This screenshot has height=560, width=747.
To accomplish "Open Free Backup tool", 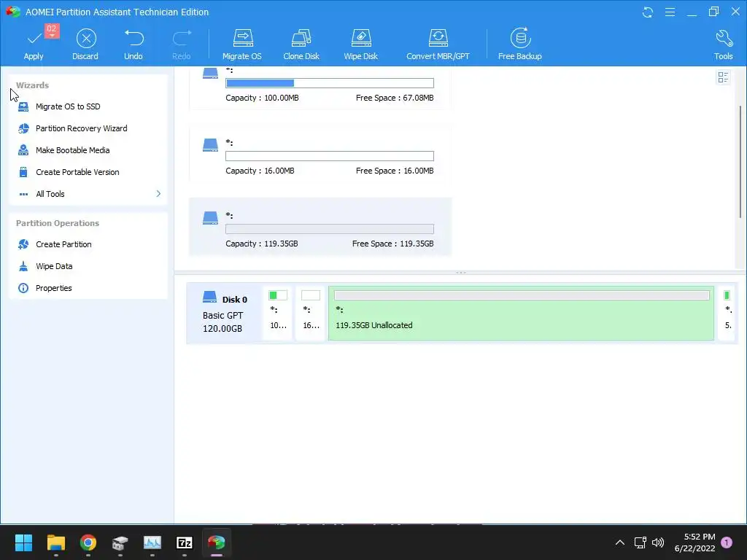I will pyautogui.click(x=519, y=44).
